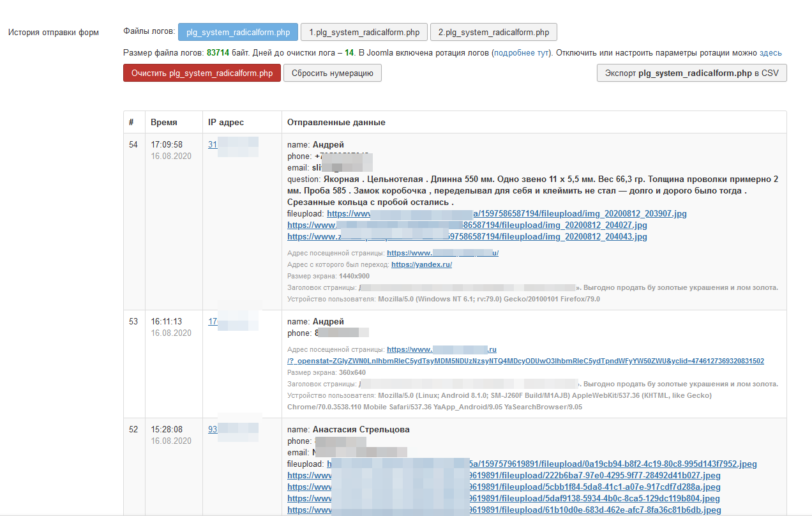The height and width of the screenshot is (516, 812).
Task: Click the IP address in entry 52
Action: [x=213, y=430]
